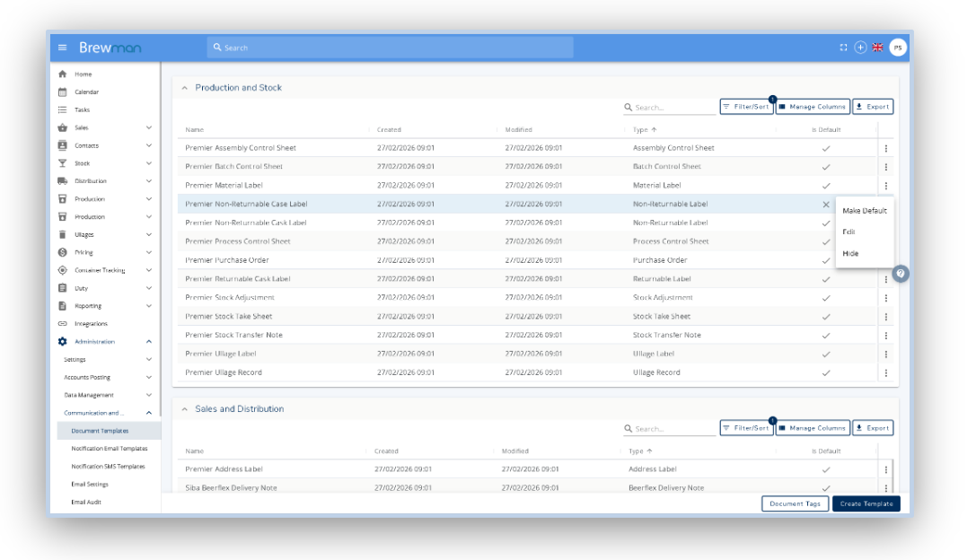Choose Hide in the context menu
The image size is (976, 560).
tap(850, 254)
